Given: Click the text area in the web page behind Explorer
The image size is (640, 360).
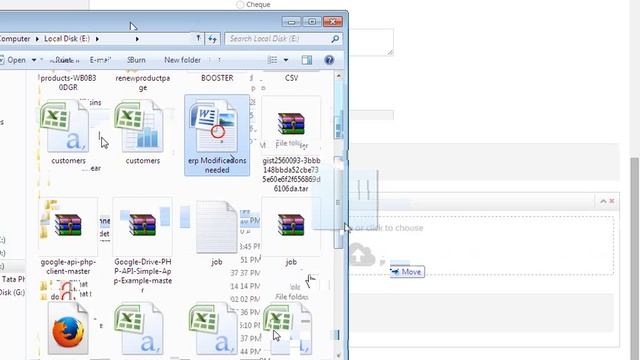Looking at the screenshot, I should click(371, 42).
